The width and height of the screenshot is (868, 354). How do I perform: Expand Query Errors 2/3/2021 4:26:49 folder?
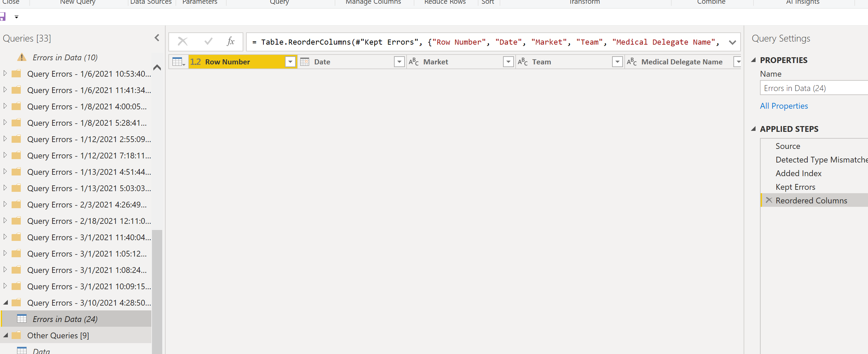pos(5,204)
